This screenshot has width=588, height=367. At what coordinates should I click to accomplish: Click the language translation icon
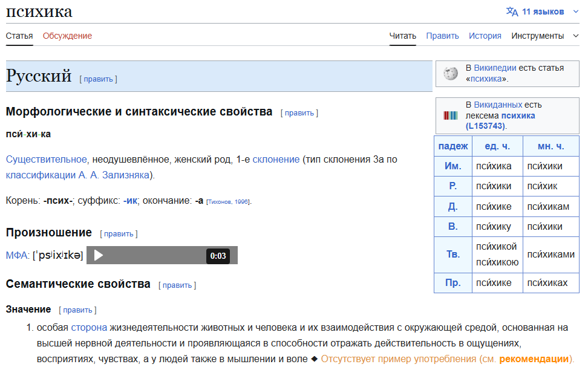pos(512,11)
